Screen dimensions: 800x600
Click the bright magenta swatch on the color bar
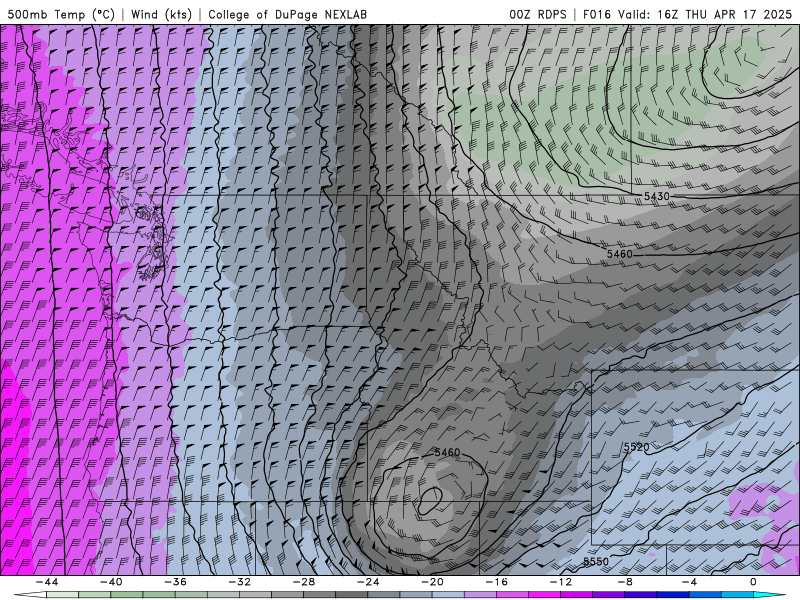point(544,595)
